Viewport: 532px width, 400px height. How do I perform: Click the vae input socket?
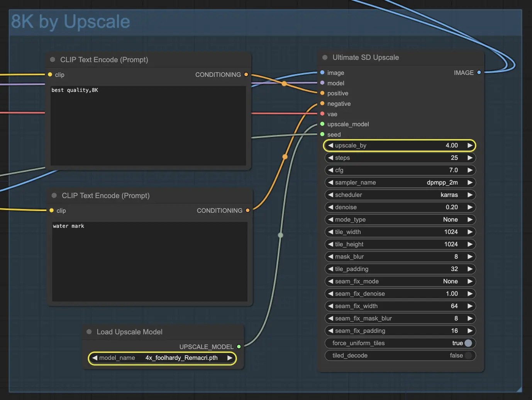(x=322, y=114)
